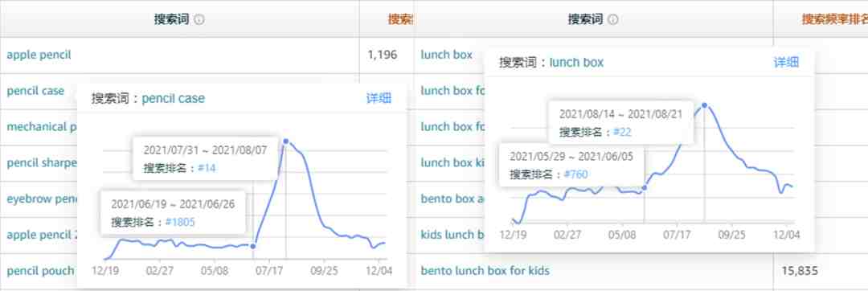Open 详细 link in lunch box popup
This screenshot has height=291, width=868.
[786, 62]
